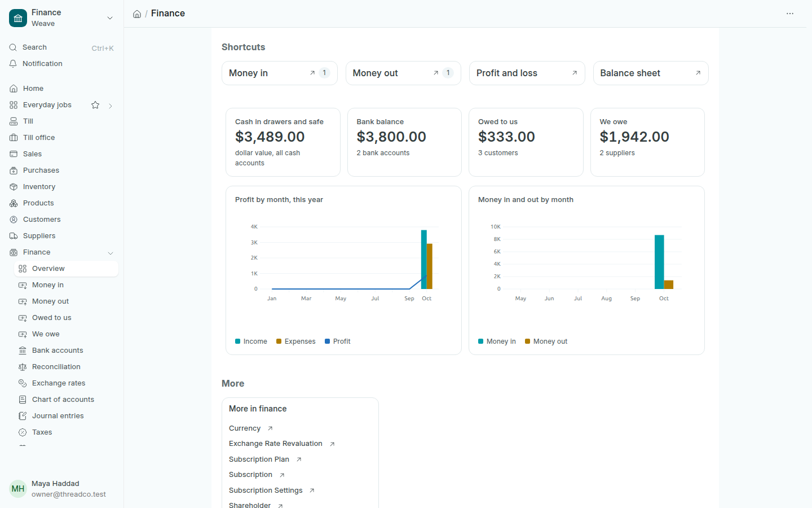Open the Money in shortcut card
Screen dimensions: 812x508
pos(280,73)
